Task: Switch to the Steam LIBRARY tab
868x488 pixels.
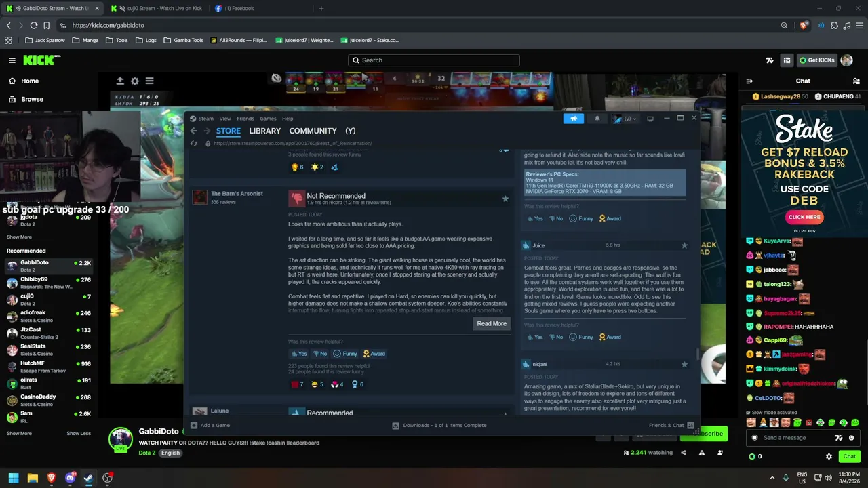Action: (264, 131)
